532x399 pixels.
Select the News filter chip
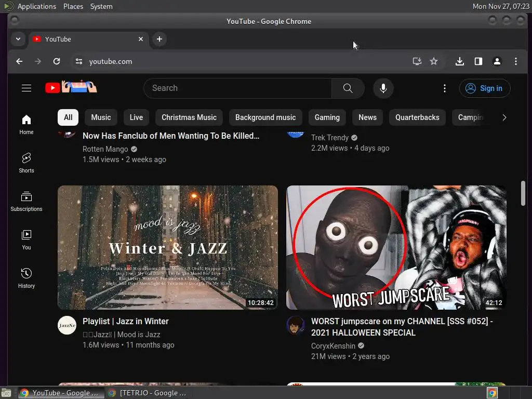(x=367, y=117)
